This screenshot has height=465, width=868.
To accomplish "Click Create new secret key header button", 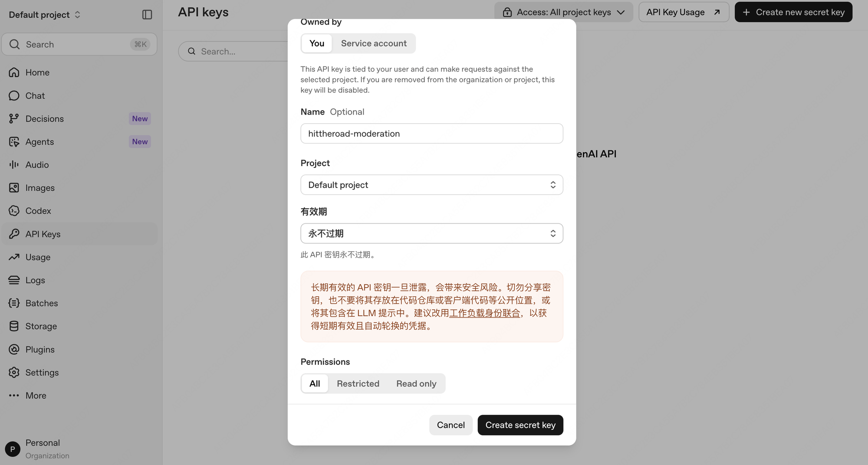I will coord(793,12).
